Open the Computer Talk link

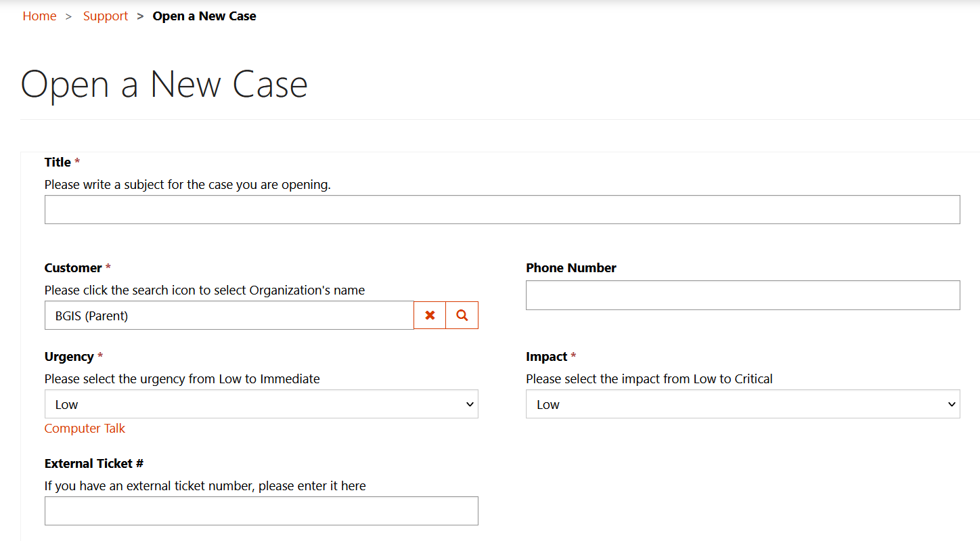(x=85, y=429)
